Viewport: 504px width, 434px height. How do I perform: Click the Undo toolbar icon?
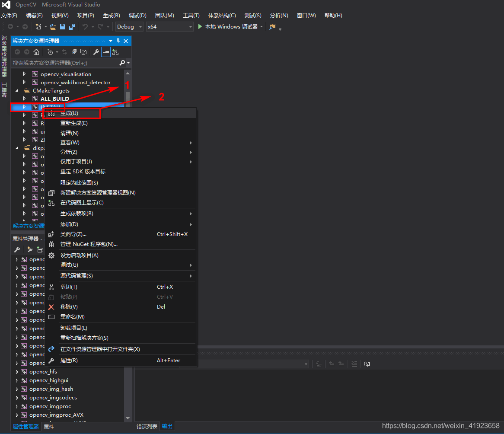(85, 27)
